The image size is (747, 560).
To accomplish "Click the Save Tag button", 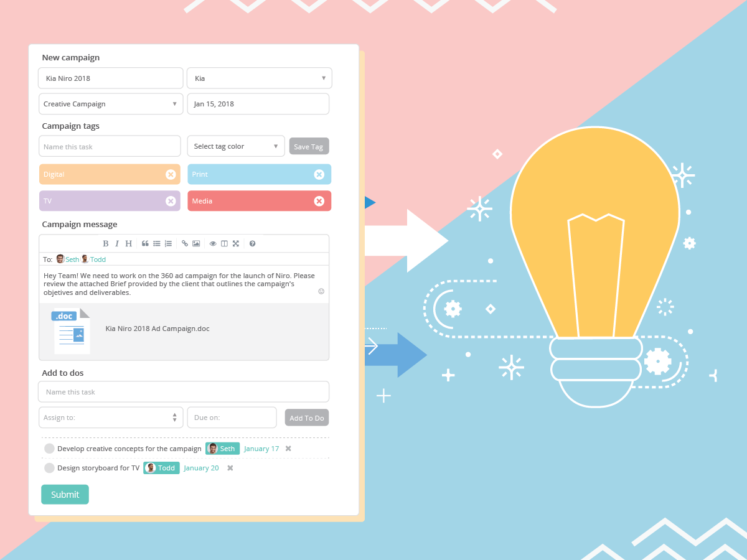I will click(309, 147).
